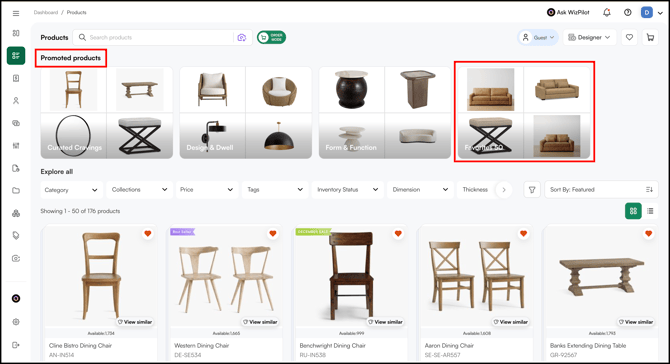
Task: Expand the Dimension filter dropdown
Action: tap(420, 190)
